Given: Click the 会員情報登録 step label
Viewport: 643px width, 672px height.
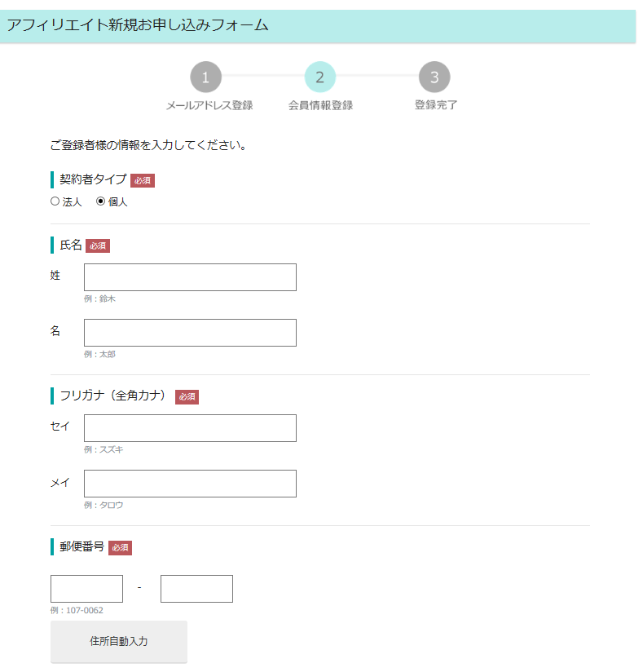Looking at the screenshot, I should coord(319,104).
